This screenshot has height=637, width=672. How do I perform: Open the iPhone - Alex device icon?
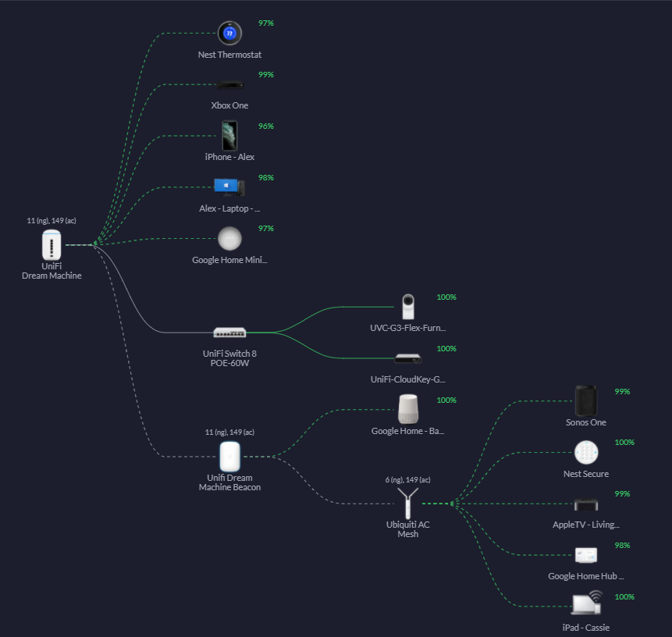[x=229, y=136]
